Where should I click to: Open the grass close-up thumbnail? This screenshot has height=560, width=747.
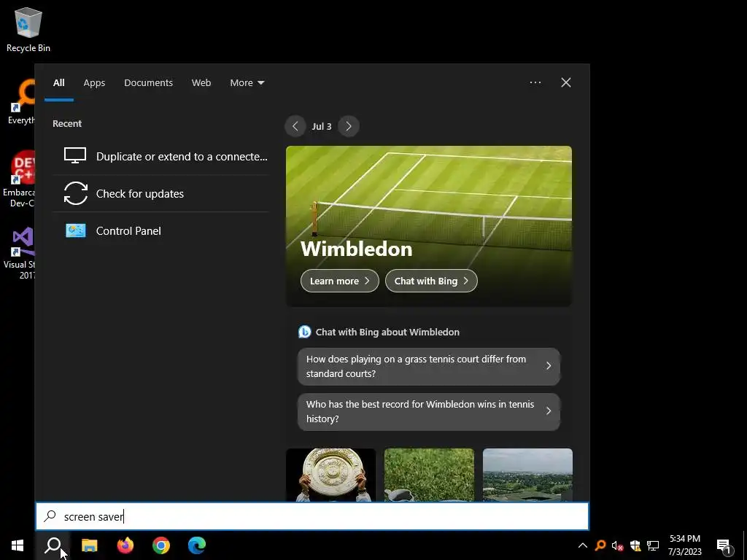tap(429, 475)
